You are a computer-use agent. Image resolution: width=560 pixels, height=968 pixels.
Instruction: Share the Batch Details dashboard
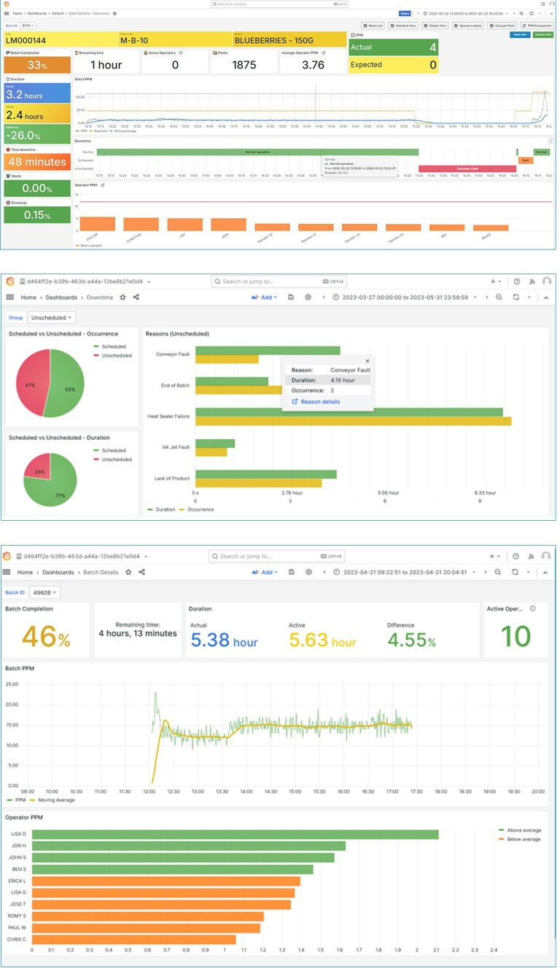pyautogui.click(x=141, y=573)
